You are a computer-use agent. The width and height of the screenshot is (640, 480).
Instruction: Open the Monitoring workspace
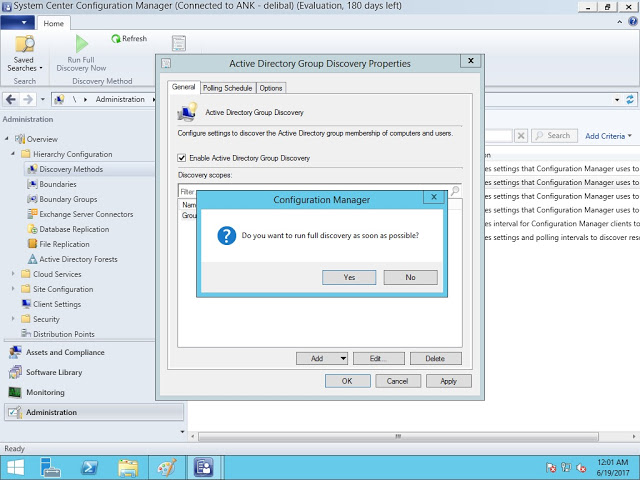(45, 392)
